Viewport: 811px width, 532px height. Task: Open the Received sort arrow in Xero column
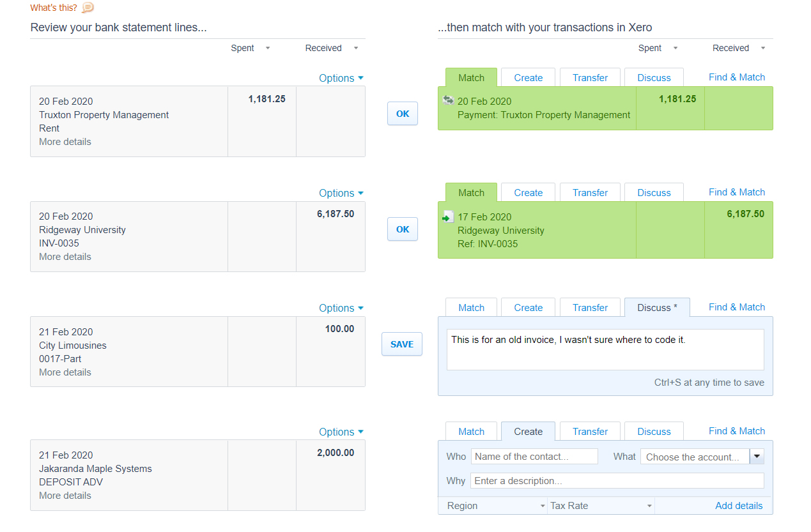(762, 48)
